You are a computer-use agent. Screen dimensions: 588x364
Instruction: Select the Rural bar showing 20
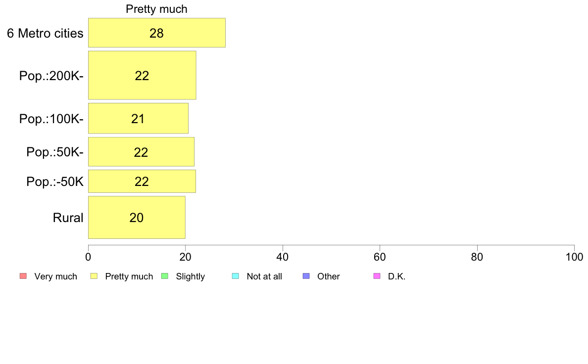click(x=137, y=218)
